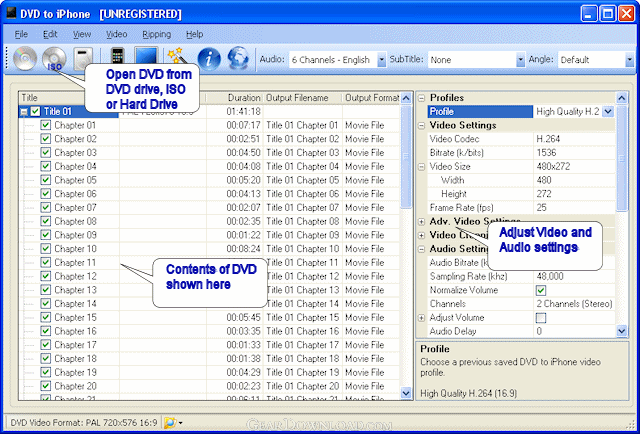Open DVD from hard drive icon

click(x=82, y=59)
